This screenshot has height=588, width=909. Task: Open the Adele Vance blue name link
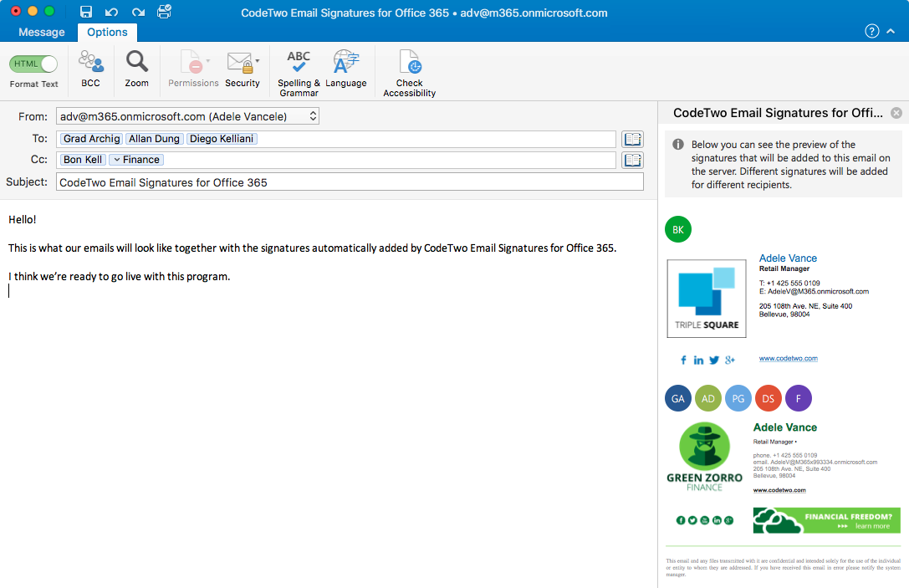click(788, 258)
